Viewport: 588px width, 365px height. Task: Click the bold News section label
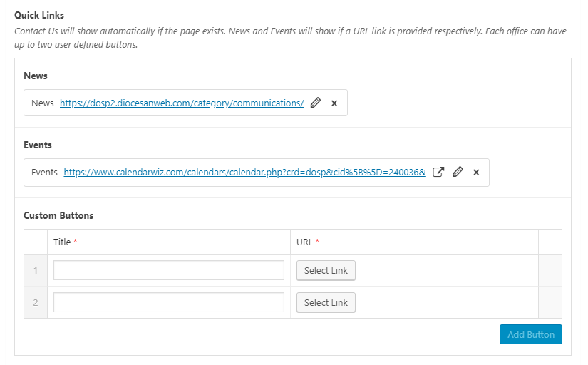click(36, 76)
